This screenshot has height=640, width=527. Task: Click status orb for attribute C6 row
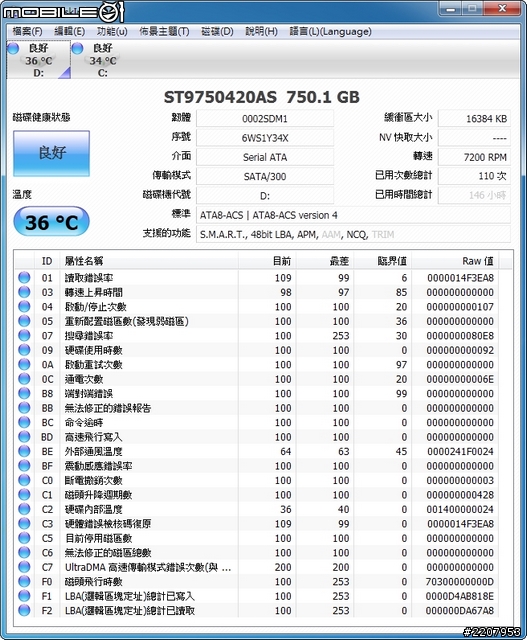24,552
